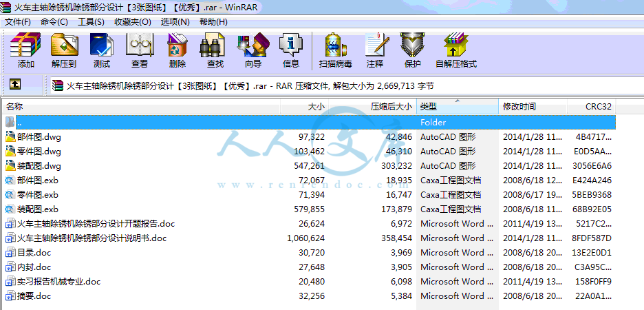
Task: Open the 选项(N) menu
Action: point(175,22)
